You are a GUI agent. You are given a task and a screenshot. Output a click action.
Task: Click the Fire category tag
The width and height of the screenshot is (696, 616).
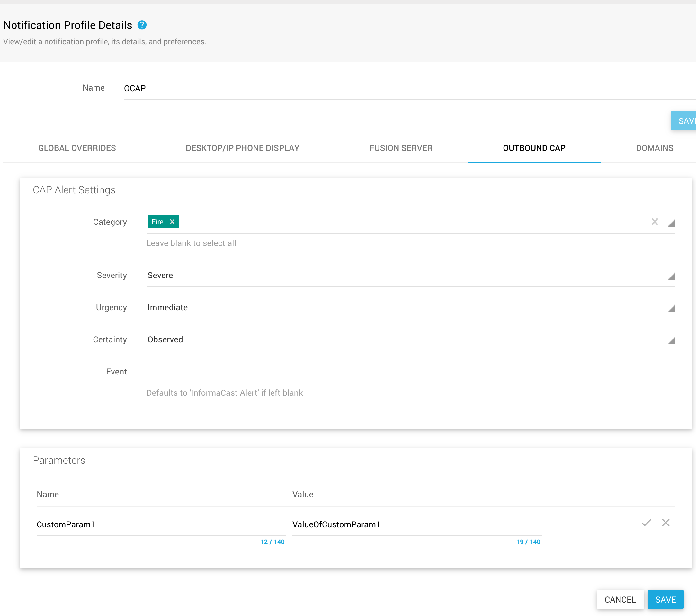(x=157, y=221)
